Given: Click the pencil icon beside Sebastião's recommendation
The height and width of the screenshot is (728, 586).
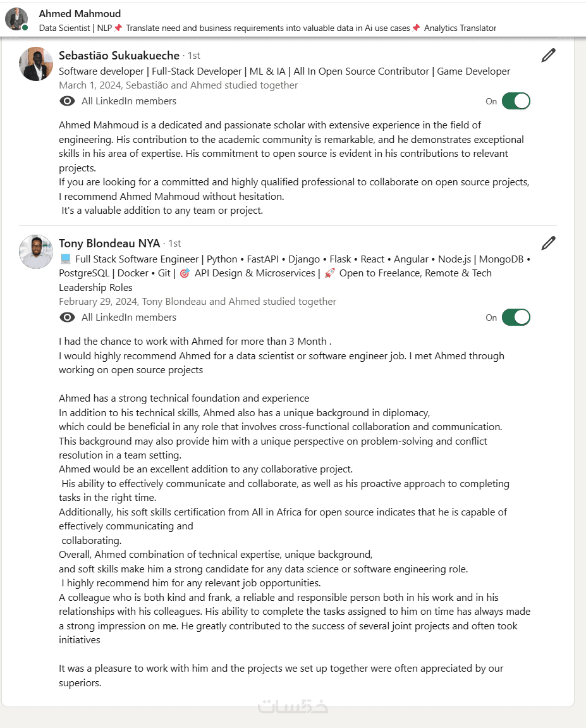Looking at the screenshot, I should click(x=548, y=55).
